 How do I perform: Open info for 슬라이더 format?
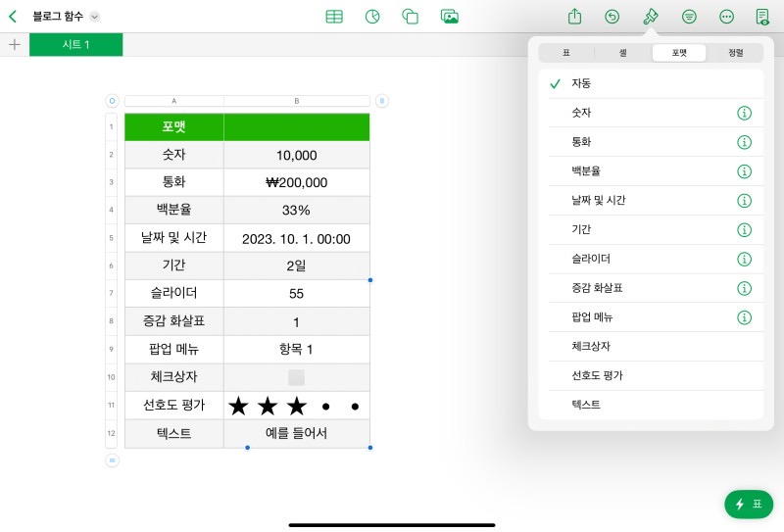744,259
